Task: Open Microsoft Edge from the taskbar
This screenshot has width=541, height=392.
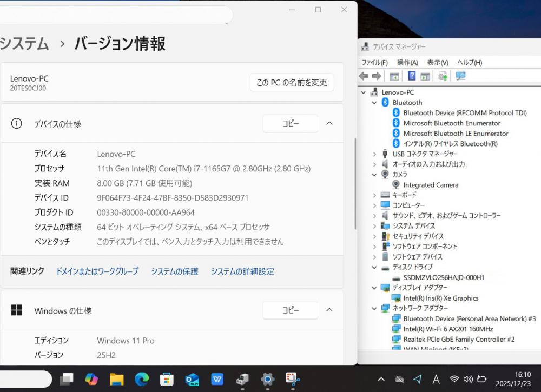Action: click(142, 379)
